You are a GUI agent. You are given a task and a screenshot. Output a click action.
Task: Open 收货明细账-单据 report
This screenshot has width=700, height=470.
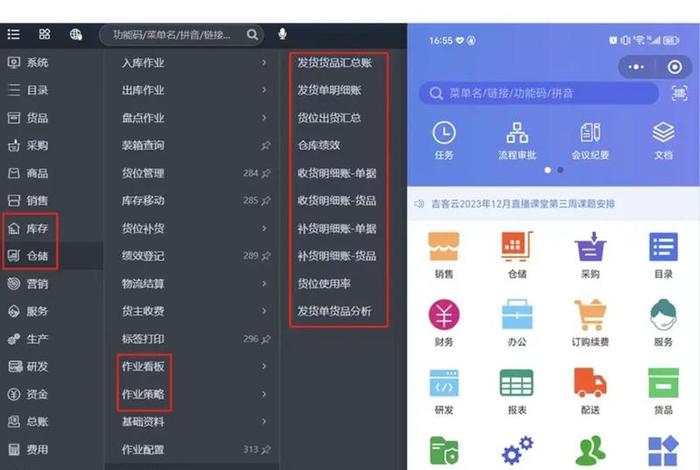[x=337, y=173]
